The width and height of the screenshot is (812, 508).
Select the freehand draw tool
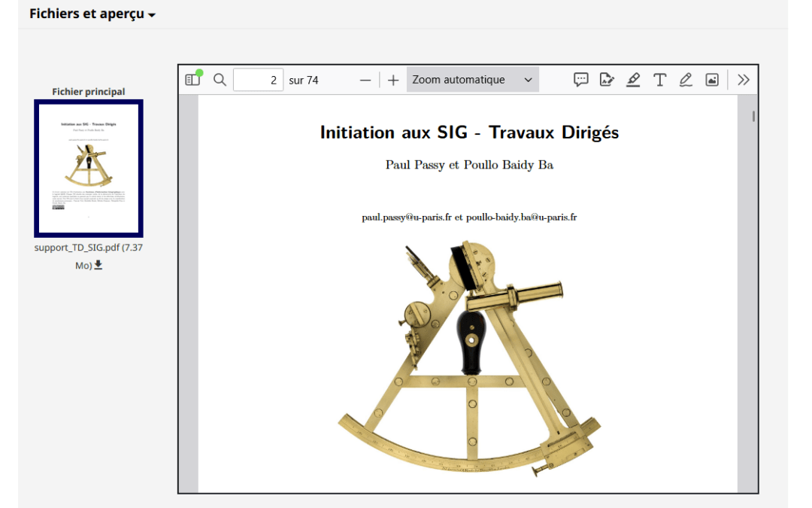686,79
